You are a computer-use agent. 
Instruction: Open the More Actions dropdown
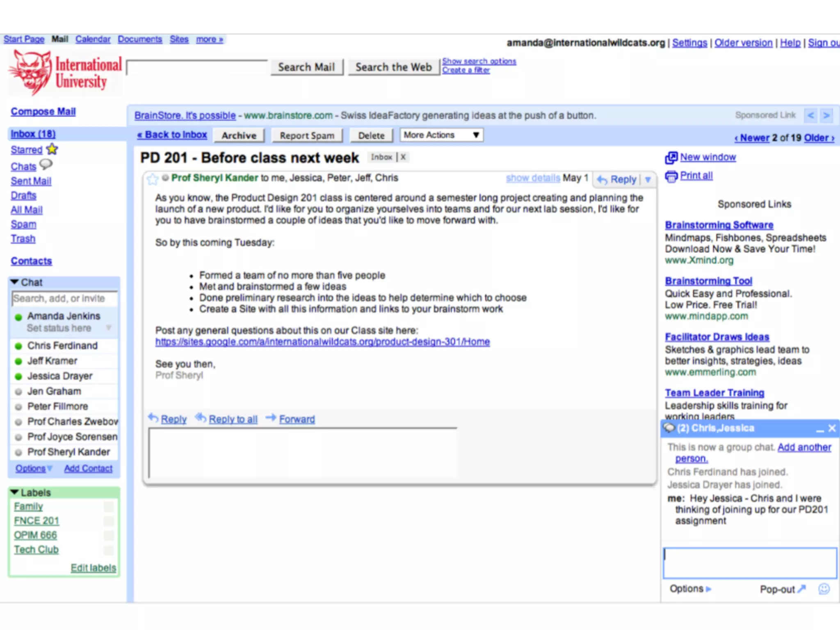441,135
